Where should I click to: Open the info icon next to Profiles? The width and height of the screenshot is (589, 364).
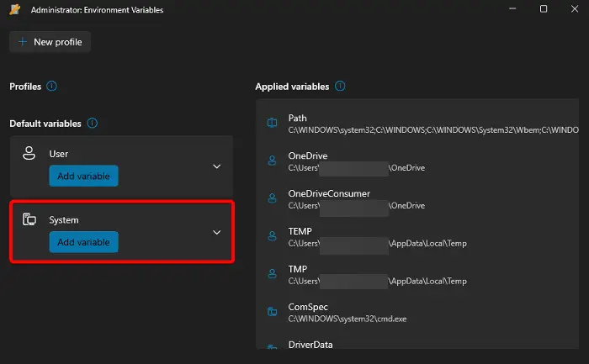(51, 87)
